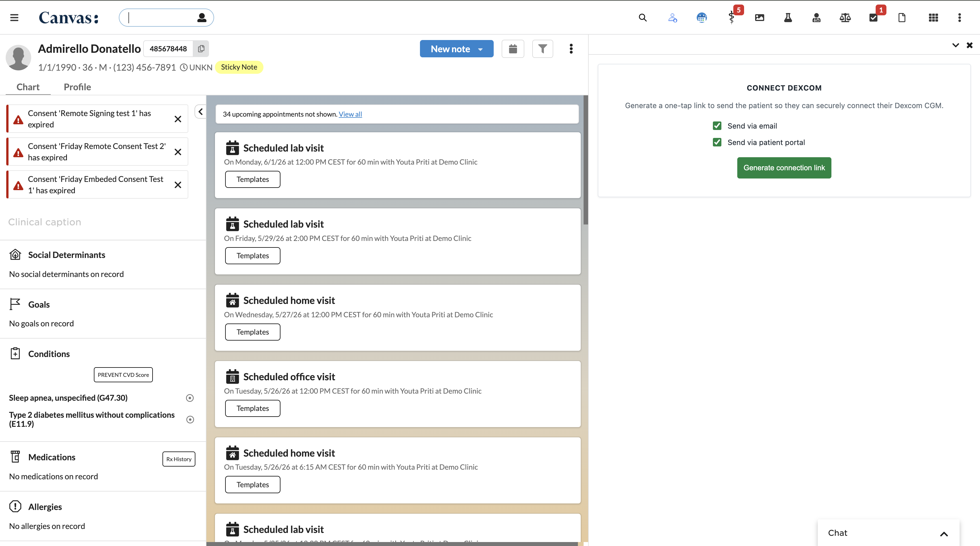Click Generate connection link button
Viewport: 980px width, 546px height.
pos(784,167)
